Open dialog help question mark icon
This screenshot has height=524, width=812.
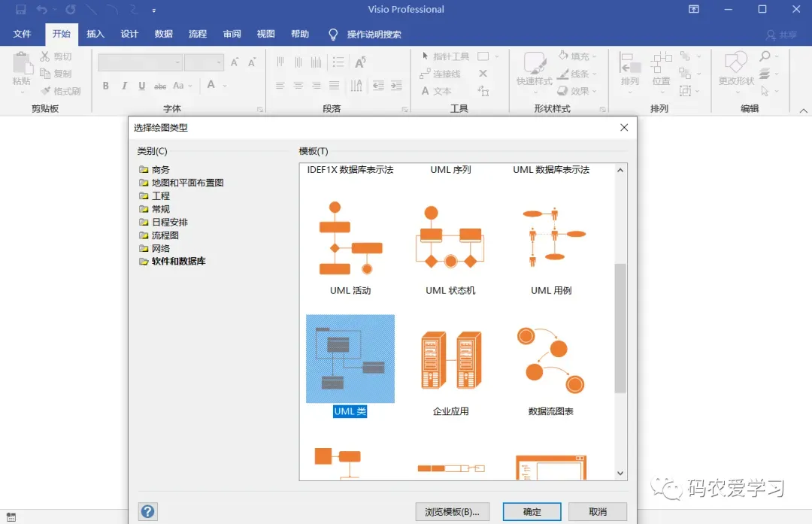pos(147,511)
